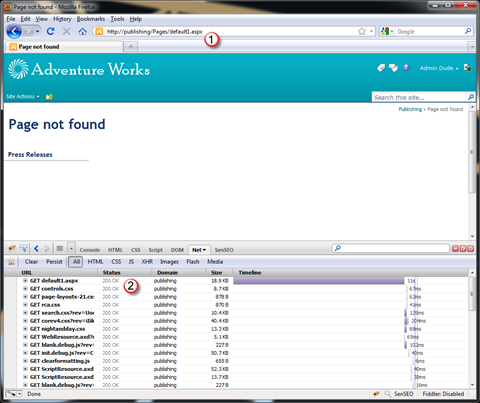Image resolution: width=480 pixels, height=403 pixels.
Task: Click Firebug's blue back arrow
Action: [36, 248]
